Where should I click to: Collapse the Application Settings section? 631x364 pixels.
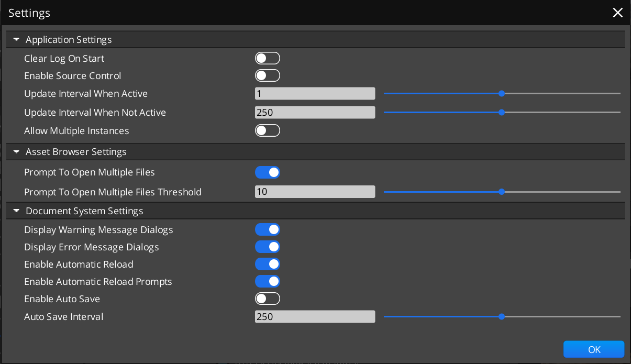pos(16,39)
